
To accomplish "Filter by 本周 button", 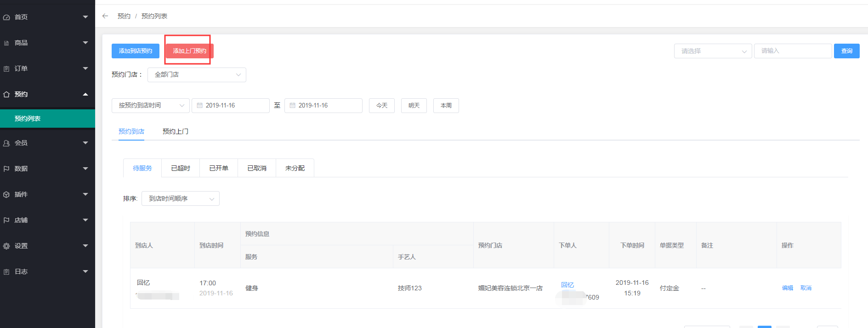I will (x=446, y=106).
